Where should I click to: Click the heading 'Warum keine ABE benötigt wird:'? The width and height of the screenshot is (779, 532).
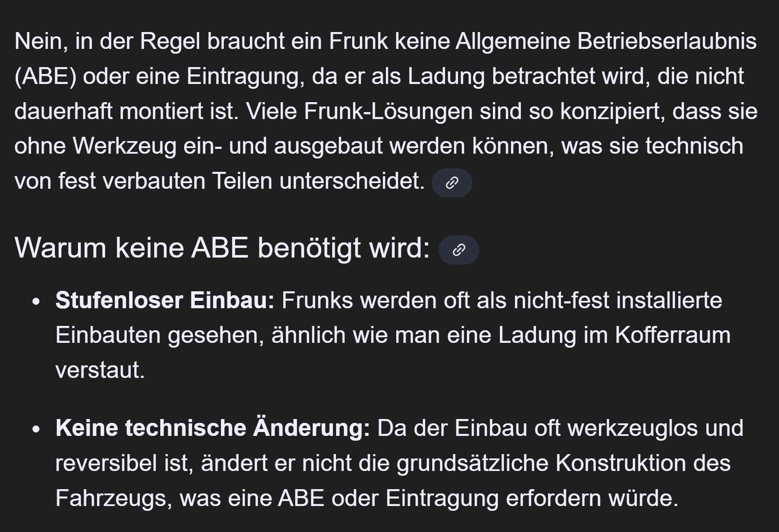[222, 248]
